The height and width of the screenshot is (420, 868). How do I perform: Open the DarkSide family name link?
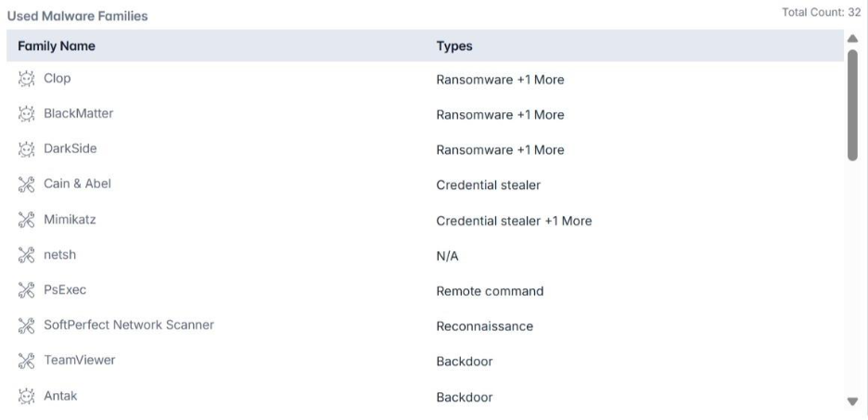pos(70,149)
